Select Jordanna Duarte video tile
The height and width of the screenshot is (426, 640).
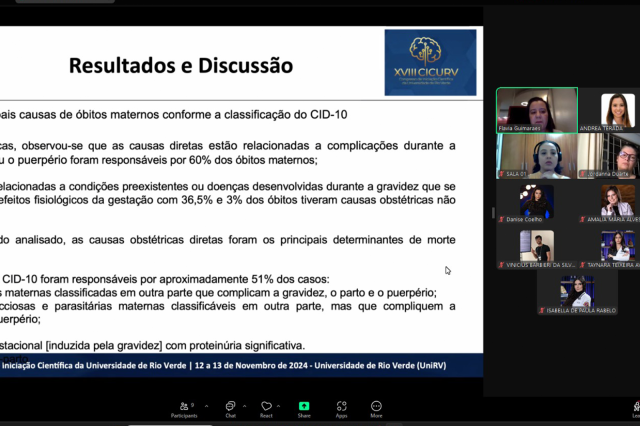(617, 156)
